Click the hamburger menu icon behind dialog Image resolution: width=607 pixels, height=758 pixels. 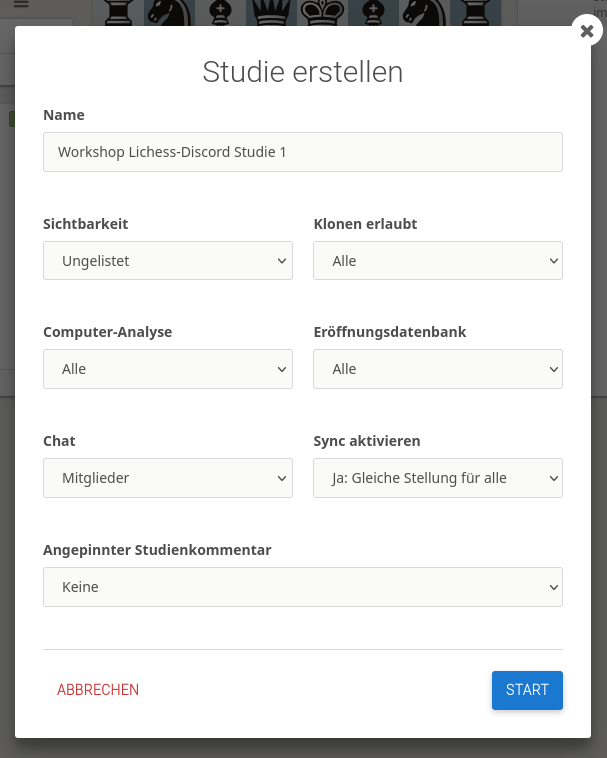click(x=21, y=4)
